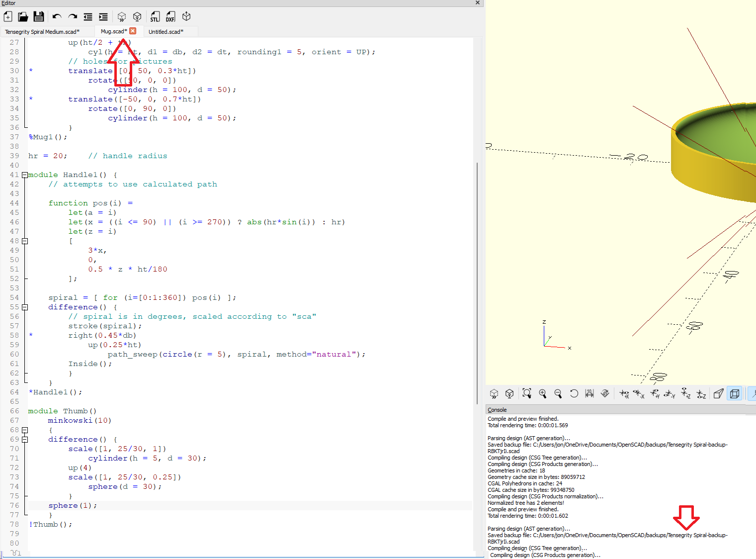
Task: Click the Undo arrow in the editor toolbar
Action: (57, 17)
